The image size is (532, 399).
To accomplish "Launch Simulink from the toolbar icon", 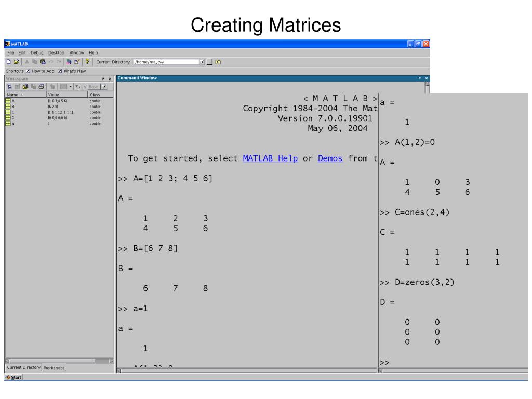I will tap(69, 62).
